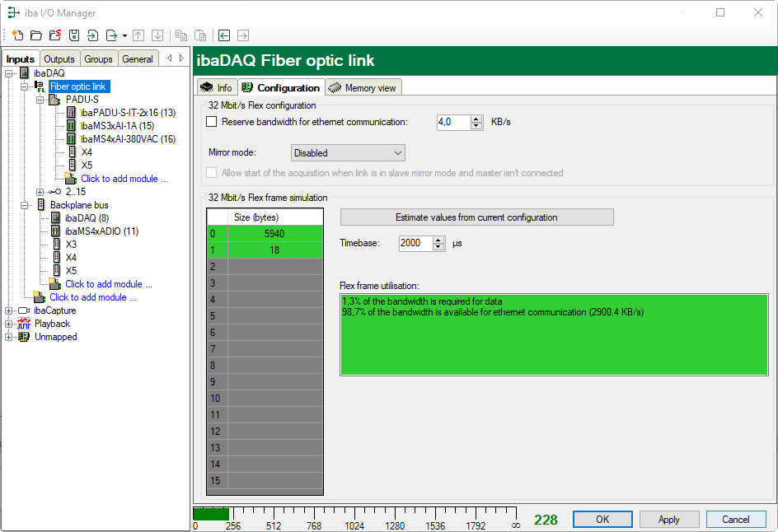Viewport: 778px width, 532px height.
Task: Click the Playback waveform icon
Action: point(24,324)
